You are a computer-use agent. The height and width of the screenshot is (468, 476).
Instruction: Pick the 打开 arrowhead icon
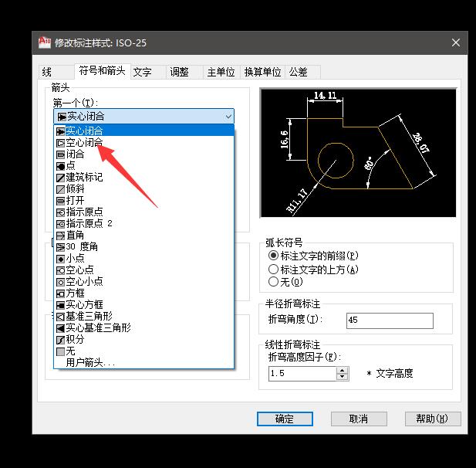61,201
